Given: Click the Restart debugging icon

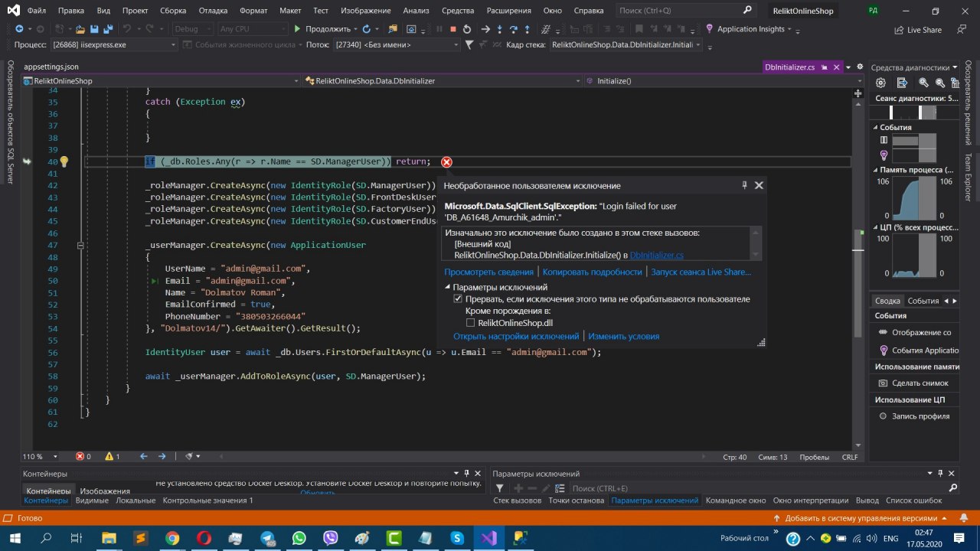Looking at the screenshot, I should click(465, 29).
